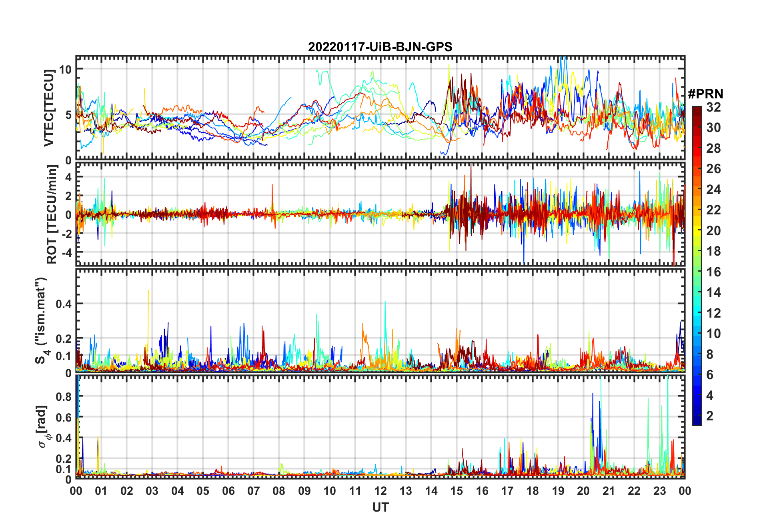Select colorbar tick label 22

point(713,210)
